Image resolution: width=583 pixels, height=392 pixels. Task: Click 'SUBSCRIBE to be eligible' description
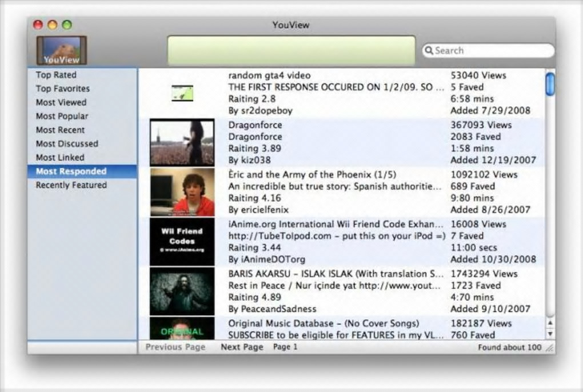coord(336,335)
